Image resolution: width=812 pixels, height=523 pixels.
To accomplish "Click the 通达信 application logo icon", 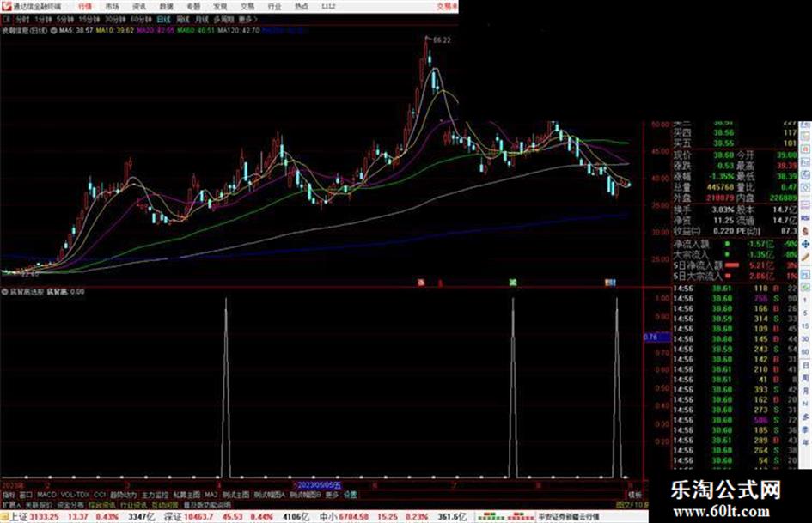I will coord(6,6).
